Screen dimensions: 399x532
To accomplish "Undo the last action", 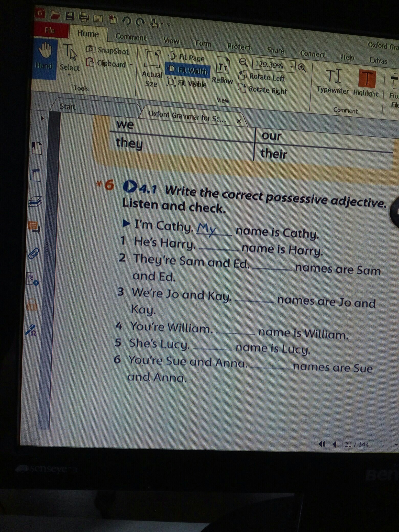I will point(126,21).
